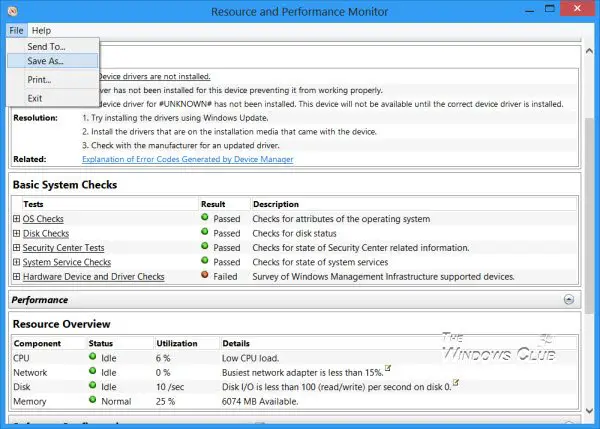Expand the Disk Checks row

16,233
